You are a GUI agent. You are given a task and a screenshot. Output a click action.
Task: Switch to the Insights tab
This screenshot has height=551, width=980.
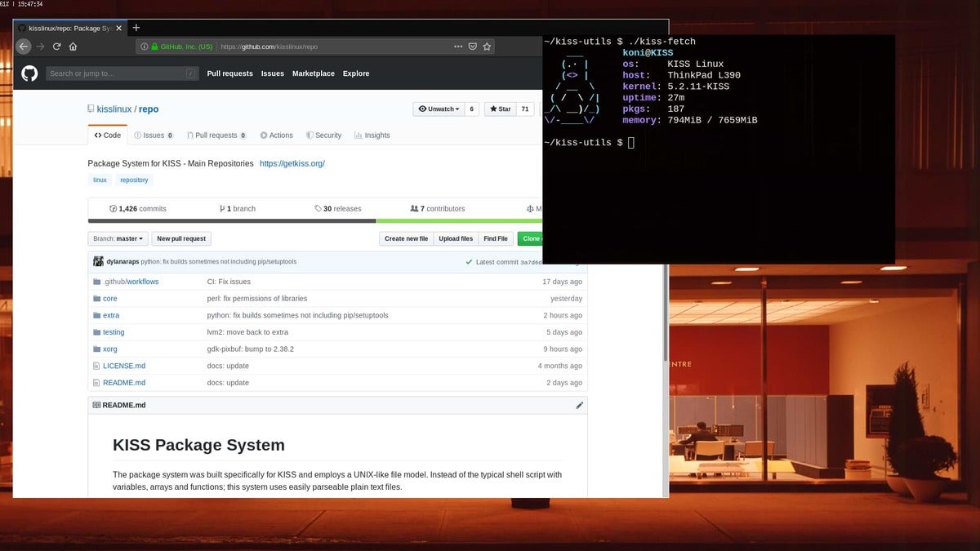[x=372, y=136]
